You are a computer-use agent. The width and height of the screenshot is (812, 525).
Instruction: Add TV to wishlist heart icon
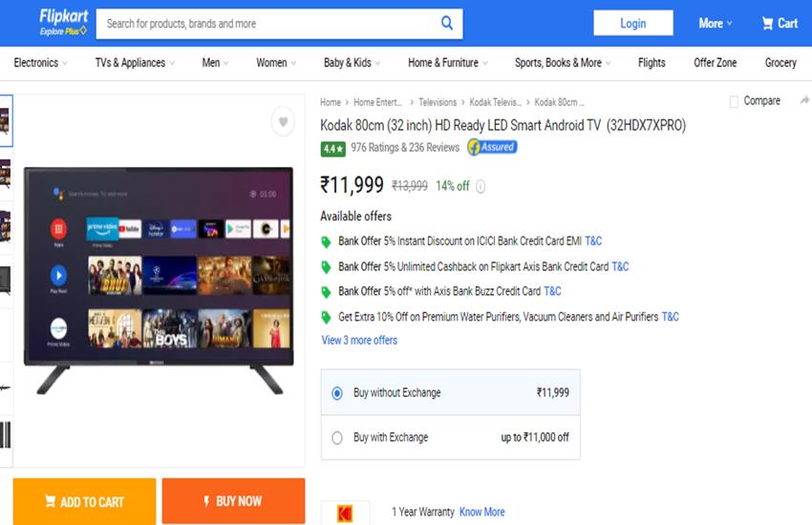(282, 121)
